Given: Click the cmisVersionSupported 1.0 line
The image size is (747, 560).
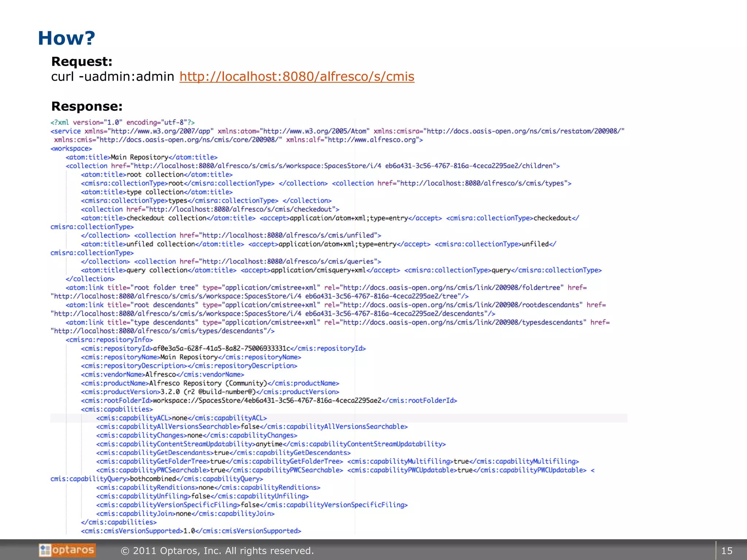Looking at the screenshot, I should click(x=191, y=531).
